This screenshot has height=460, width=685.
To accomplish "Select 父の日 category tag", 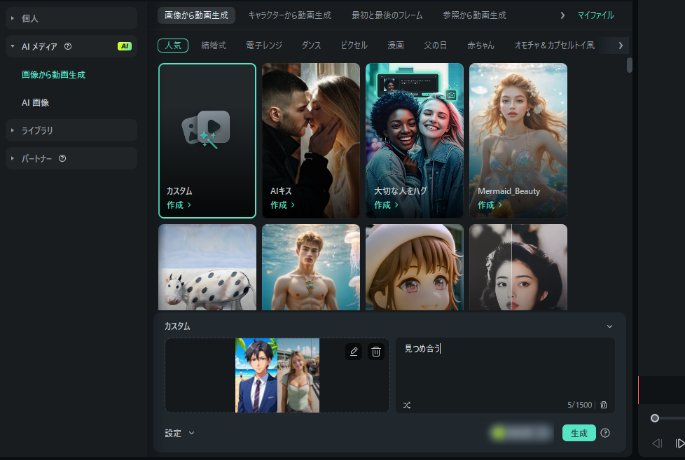I will point(435,45).
